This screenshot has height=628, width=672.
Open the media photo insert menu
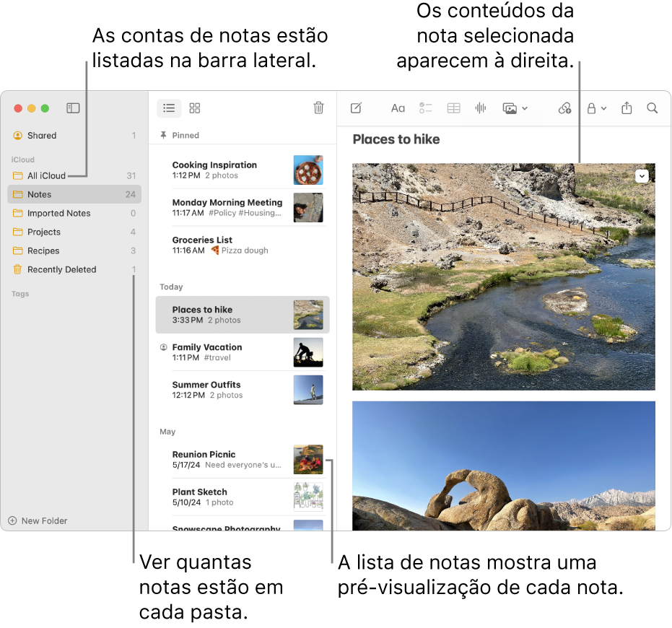pyautogui.click(x=515, y=108)
